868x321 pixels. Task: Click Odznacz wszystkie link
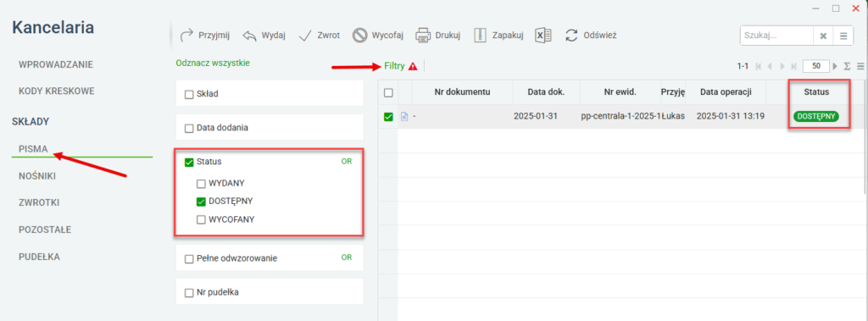pos(213,63)
